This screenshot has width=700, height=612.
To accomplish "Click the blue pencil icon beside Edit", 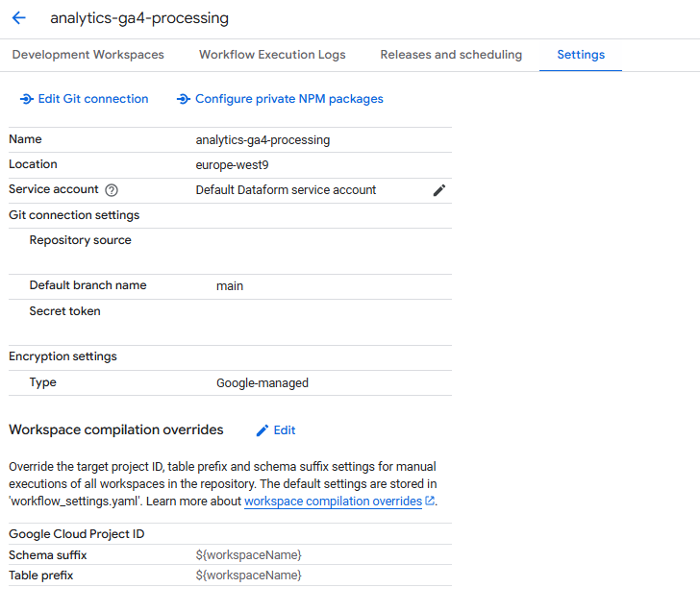I will (x=262, y=430).
